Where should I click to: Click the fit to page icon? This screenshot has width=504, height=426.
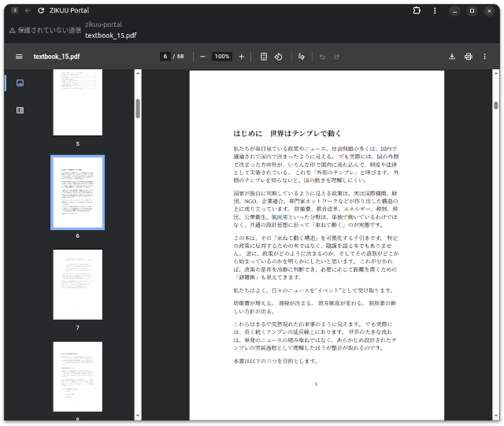264,57
